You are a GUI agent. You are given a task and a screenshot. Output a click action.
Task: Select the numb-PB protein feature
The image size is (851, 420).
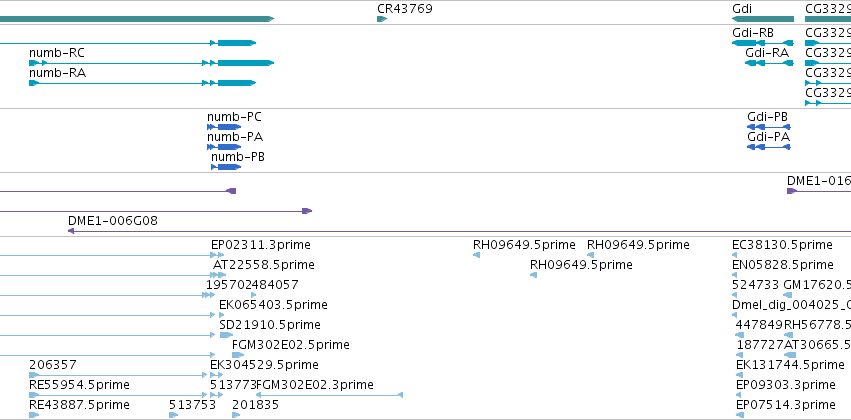coord(226,167)
